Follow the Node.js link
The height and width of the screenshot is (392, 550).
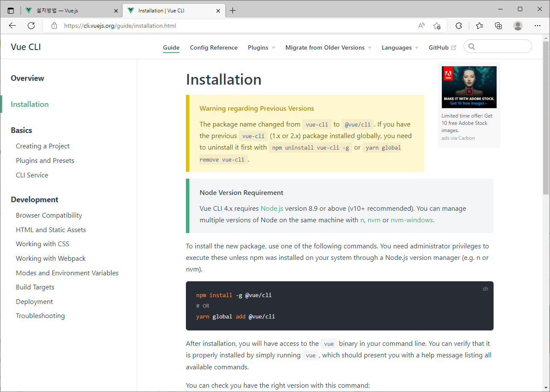click(x=272, y=209)
